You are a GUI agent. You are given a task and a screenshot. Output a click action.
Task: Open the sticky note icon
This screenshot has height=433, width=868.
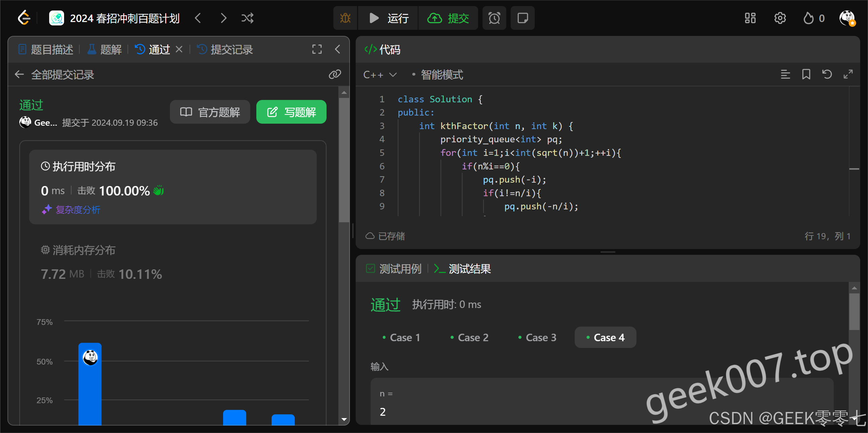(x=522, y=18)
